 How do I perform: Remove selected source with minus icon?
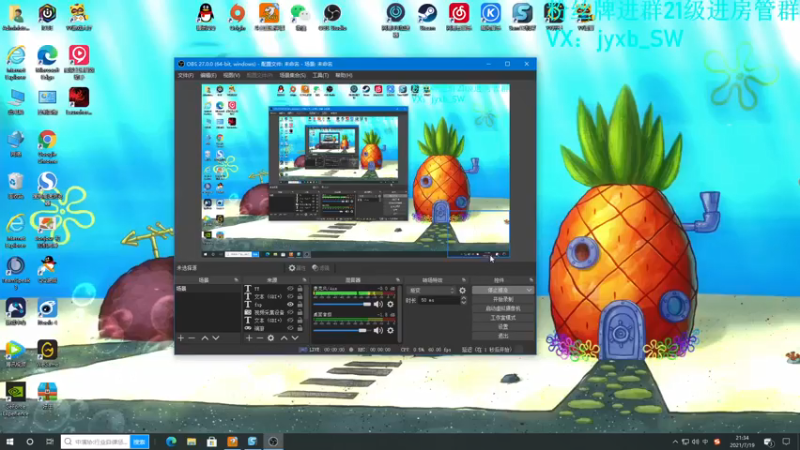coord(260,338)
